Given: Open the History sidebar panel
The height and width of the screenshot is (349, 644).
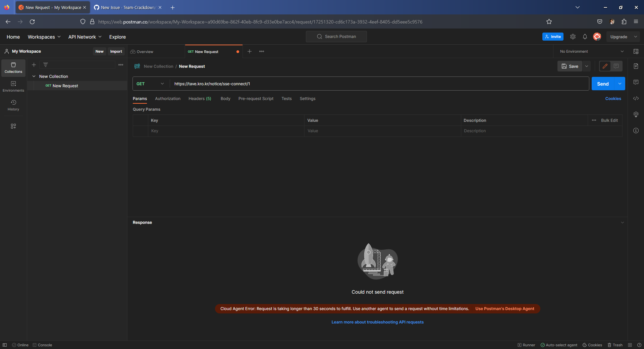Looking at the screenshot, I should click(13, 105).
